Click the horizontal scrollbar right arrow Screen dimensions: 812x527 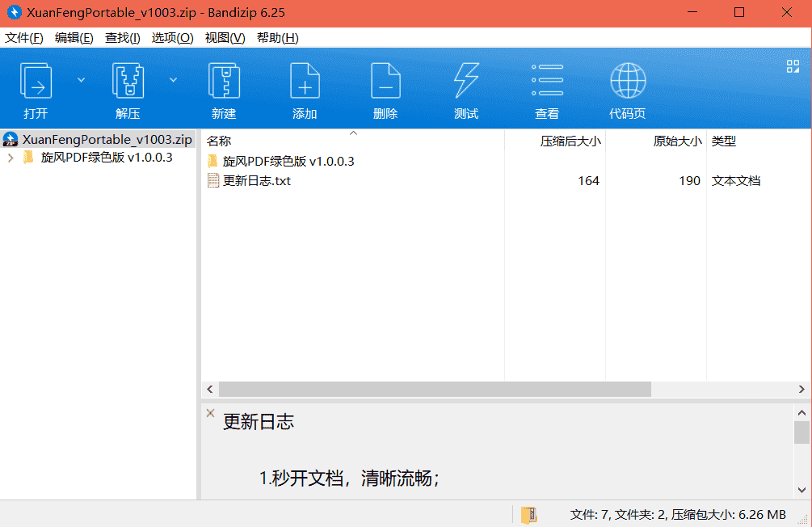[801, 389]
